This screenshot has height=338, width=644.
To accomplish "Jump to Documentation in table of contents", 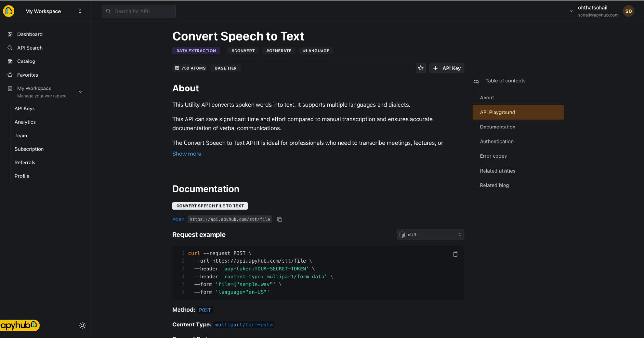I will coord(497,127).
